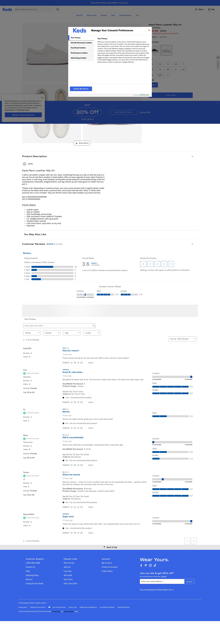Close the 30% Off promo banner

[x=217, y=103]
